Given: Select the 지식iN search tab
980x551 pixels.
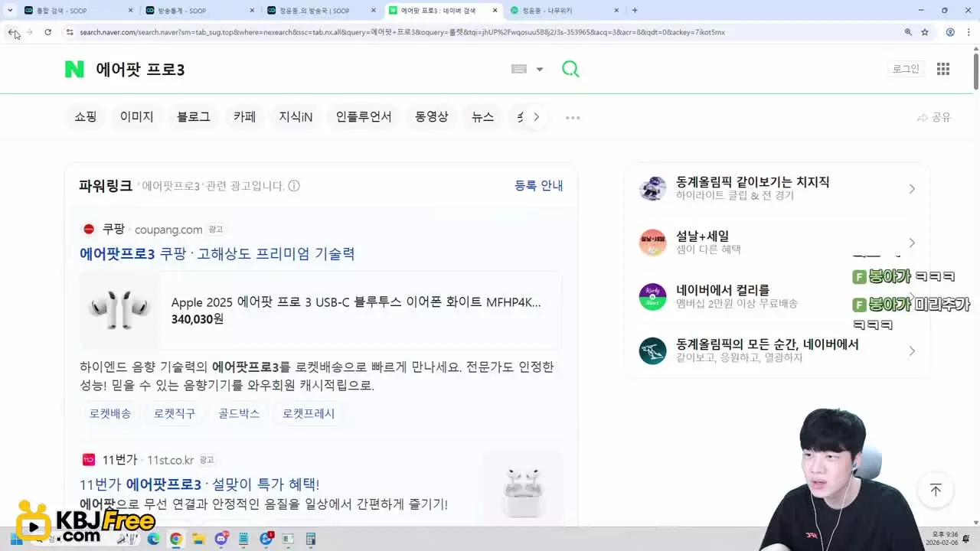Looking at the screenshot, I should [296, 117].
